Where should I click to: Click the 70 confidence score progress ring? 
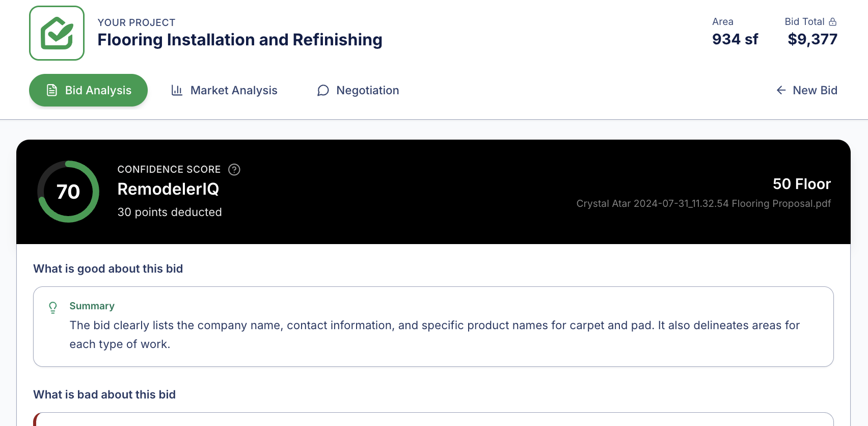68,192
